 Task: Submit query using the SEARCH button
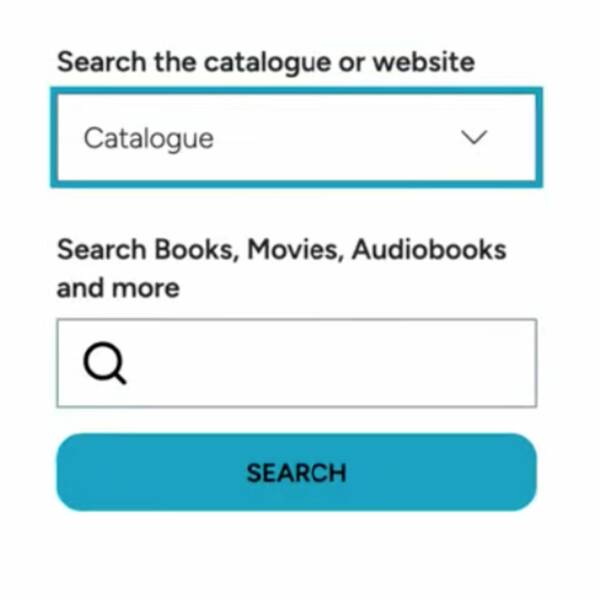point(297,472)
